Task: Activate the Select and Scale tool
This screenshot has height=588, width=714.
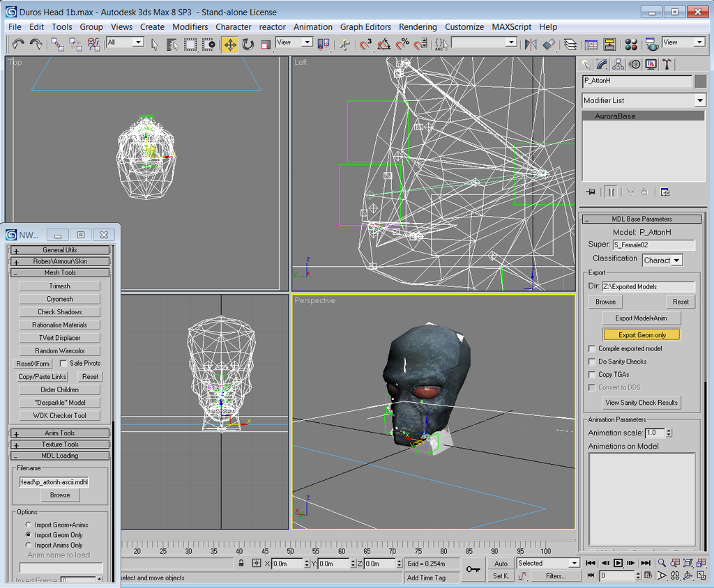Action: pos(266,44)
